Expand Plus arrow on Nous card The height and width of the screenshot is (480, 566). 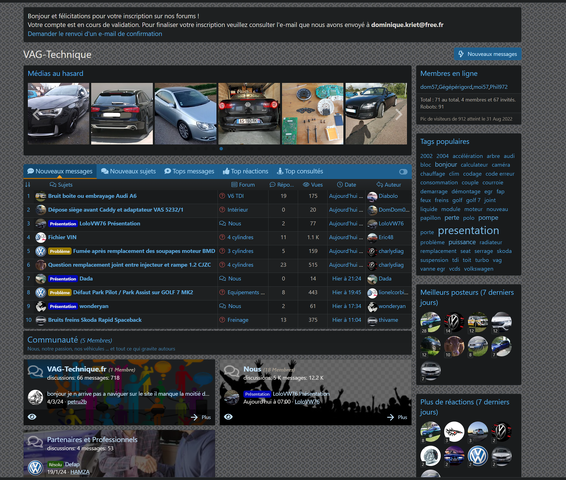[x=397, y=417]
